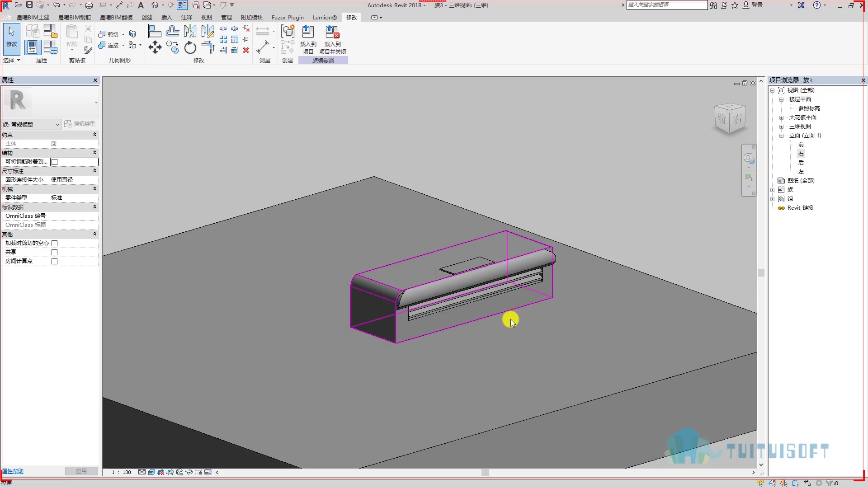Click the Array tool icon
The height and width of the screenshot is (488, 868).
tap(223, 39)
